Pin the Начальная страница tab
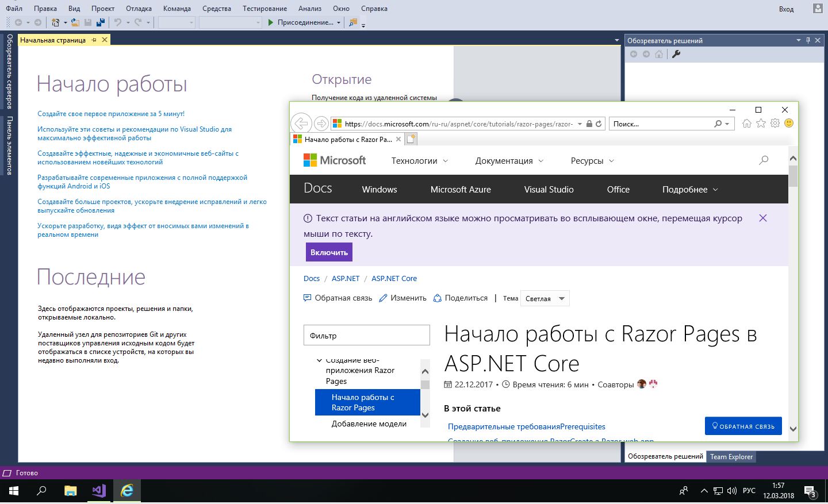This screenshot has height=504, width=828. tap(94, 40)
